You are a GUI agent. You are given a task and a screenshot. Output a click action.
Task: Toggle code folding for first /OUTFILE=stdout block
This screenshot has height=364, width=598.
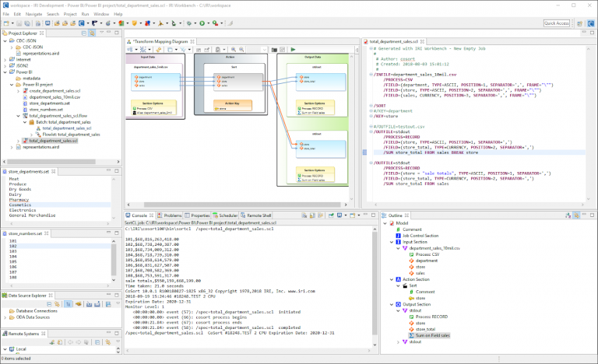(372, 131)
